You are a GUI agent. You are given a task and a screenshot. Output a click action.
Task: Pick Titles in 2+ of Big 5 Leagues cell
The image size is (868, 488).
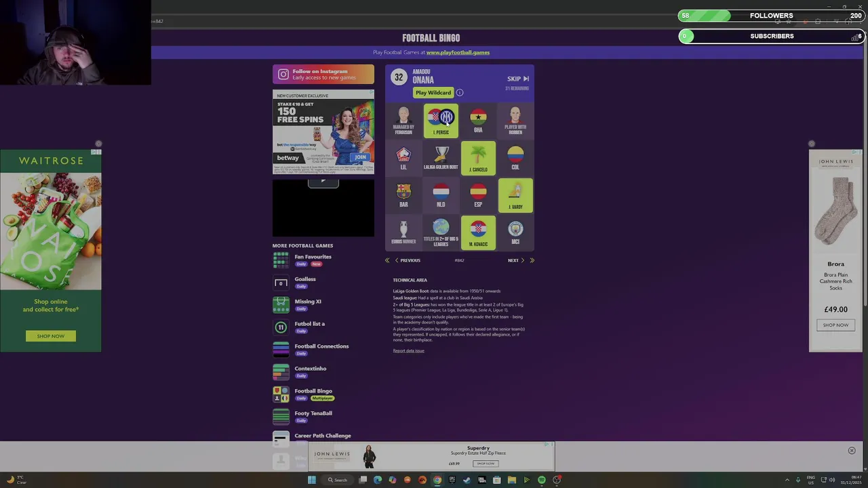pos(441,232)
